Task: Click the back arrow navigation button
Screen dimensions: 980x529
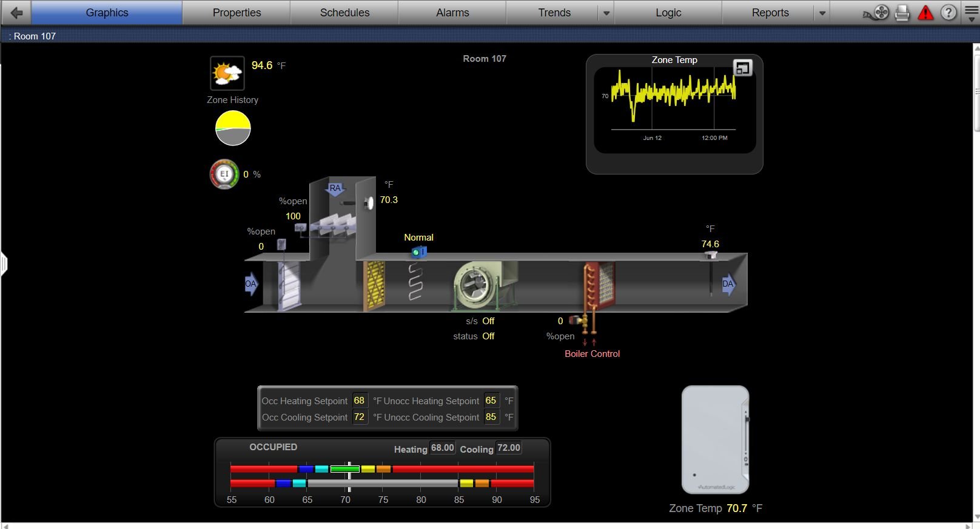Action: 16,13
